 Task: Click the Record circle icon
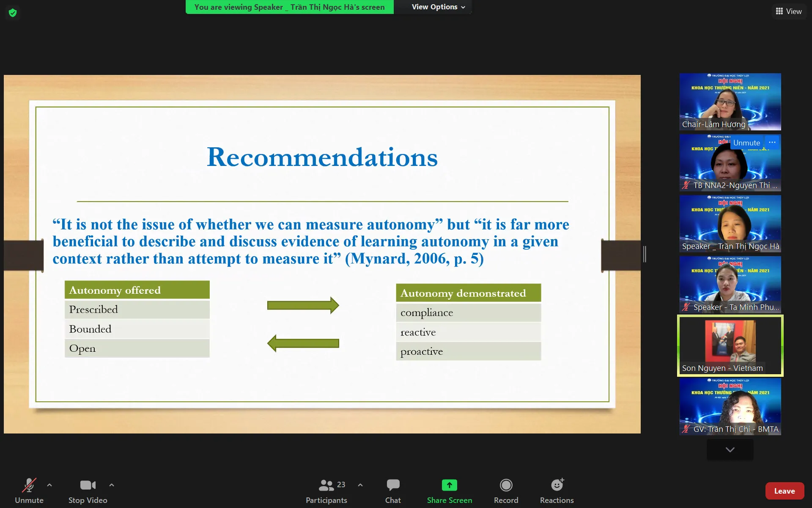[506, 485]
